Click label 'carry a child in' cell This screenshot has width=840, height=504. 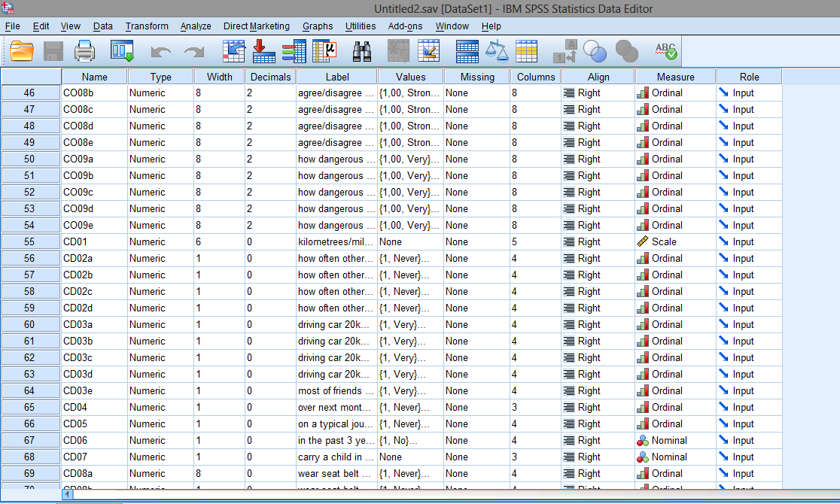337,457
